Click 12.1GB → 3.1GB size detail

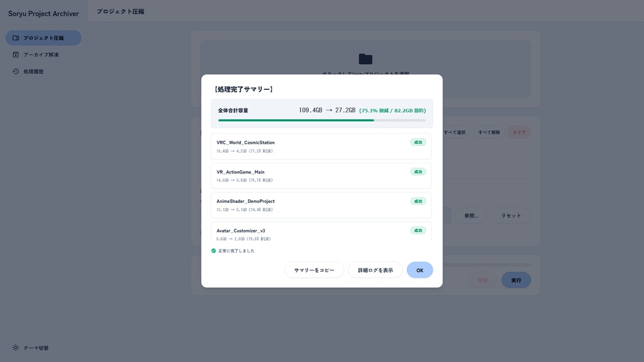pos(245,210)
